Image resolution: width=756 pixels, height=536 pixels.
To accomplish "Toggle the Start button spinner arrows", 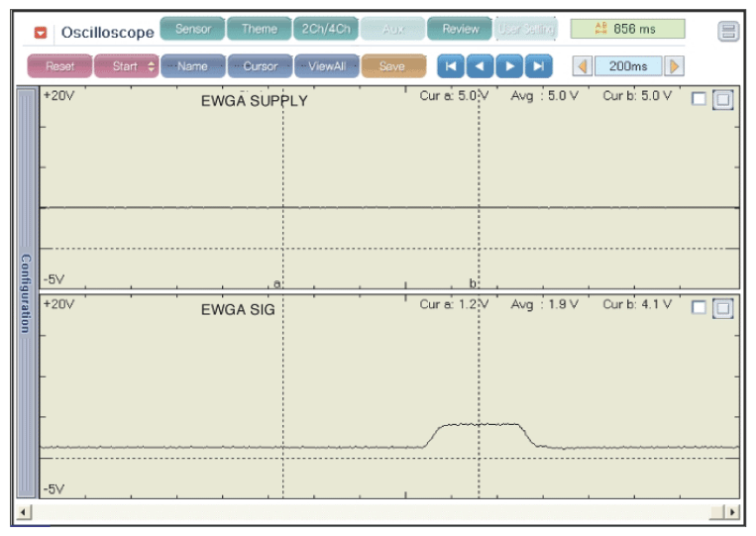I will point(151,66).
